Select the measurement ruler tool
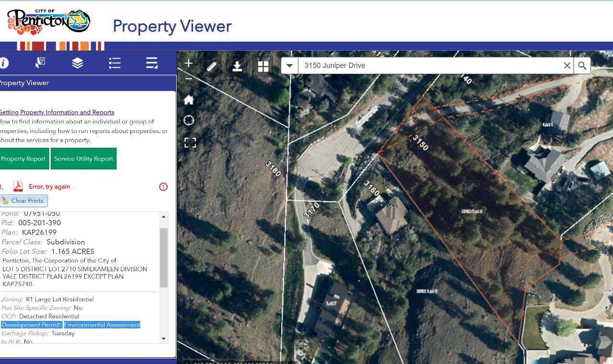This screenshot has width=613, height=364. click(x=211, y=66)
